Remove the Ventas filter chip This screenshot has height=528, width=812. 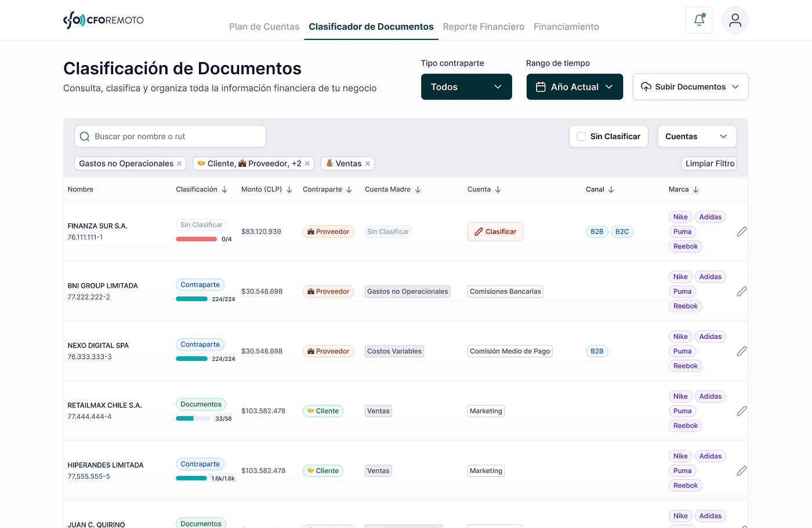click(367, 164)
